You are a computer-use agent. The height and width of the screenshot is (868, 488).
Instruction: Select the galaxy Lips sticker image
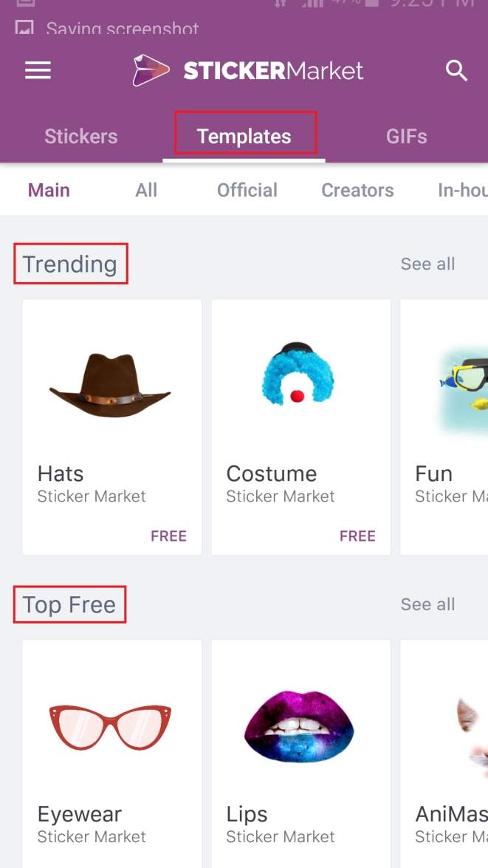[299, 725]
